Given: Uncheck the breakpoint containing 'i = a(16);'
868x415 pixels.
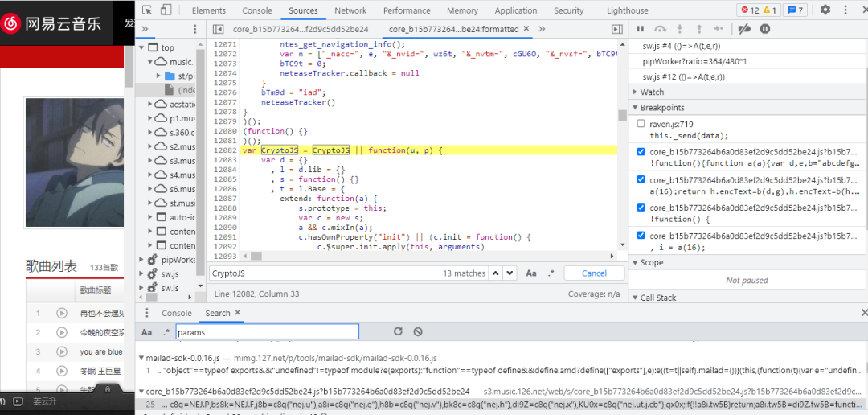Looking at the screenshot, I should coord(641,236).
